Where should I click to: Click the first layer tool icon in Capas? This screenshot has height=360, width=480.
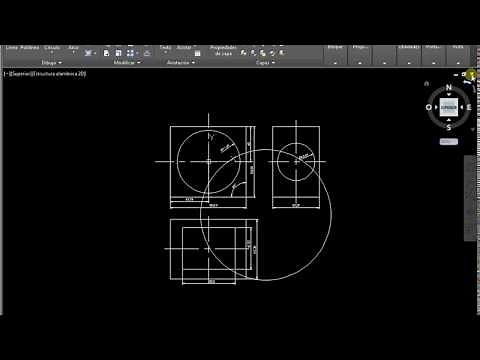(243, 53)
